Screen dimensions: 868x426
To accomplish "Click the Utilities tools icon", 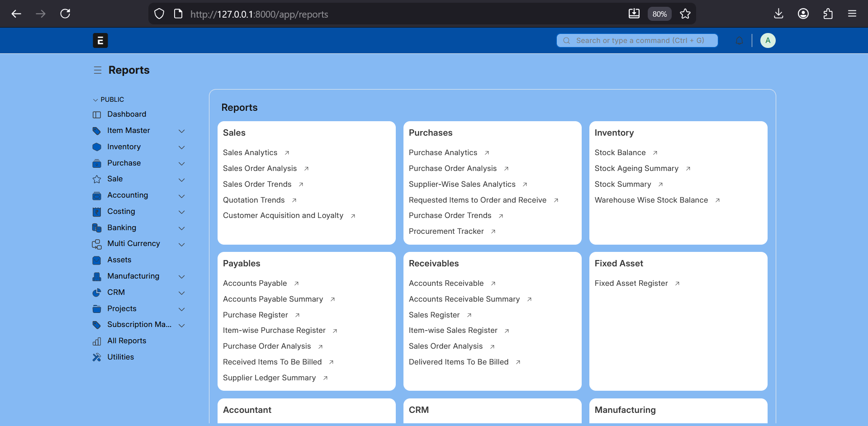I will (x=97, y=357).
